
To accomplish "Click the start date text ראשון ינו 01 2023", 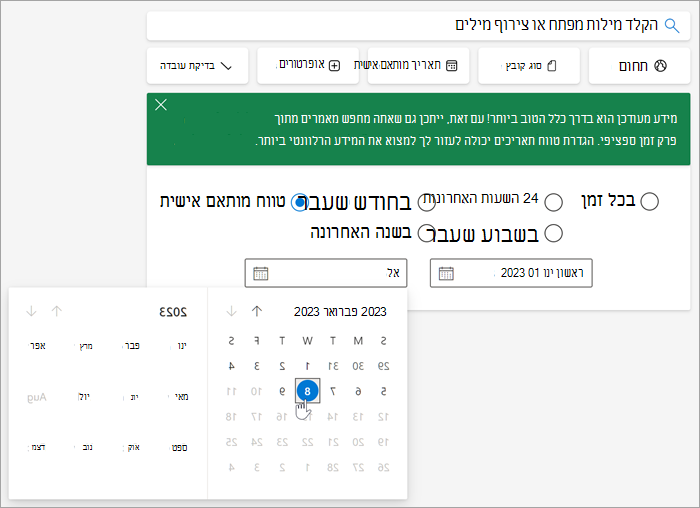I will click(x=542, y=273).
